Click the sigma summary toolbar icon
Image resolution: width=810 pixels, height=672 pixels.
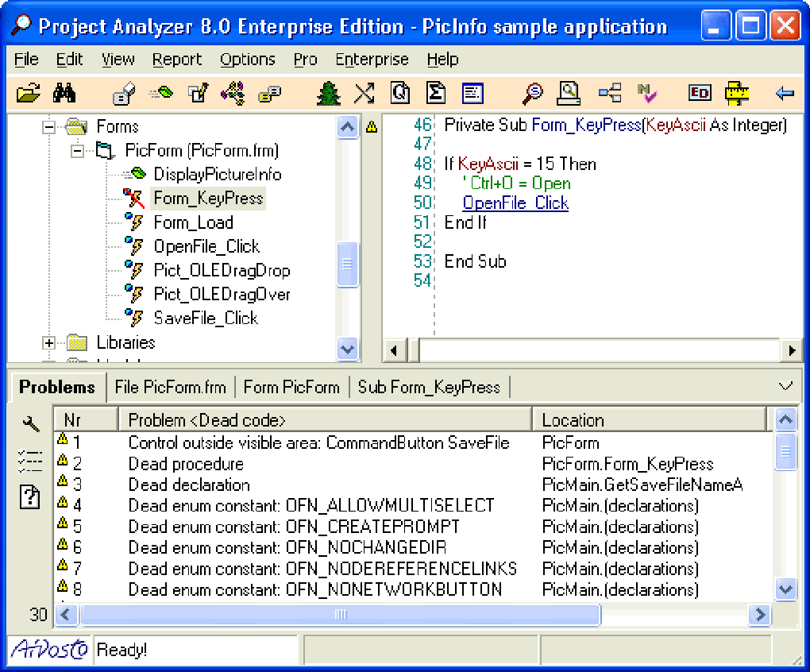pyautogui.click(x=436, y=94)
